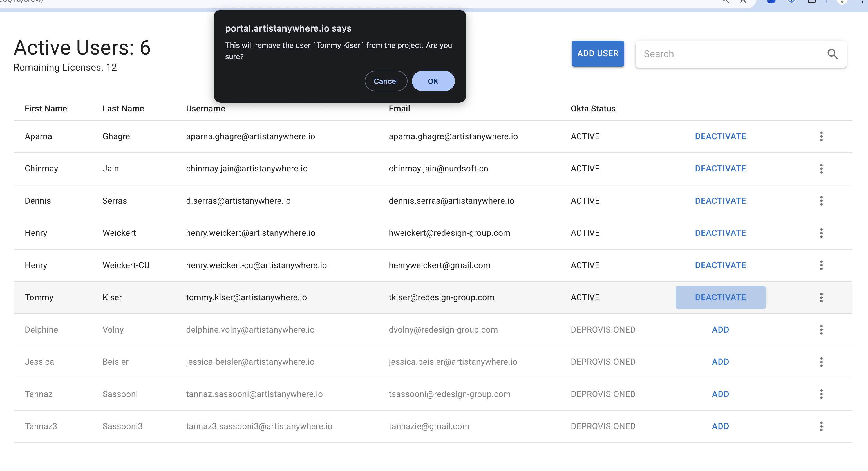
Task: Select email tsassooni@redesign-group.com
Action: (x=449, y=394)
